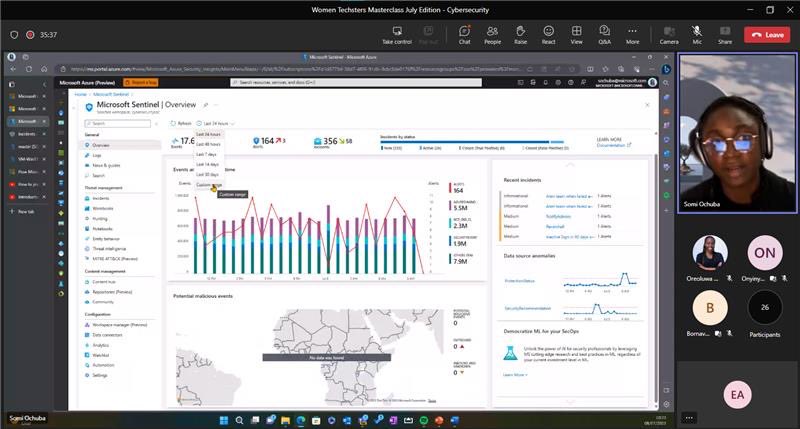The image size is (800, 429).
Task: Open Notebooks under Threat management
Action: click(x=102, y=229)
